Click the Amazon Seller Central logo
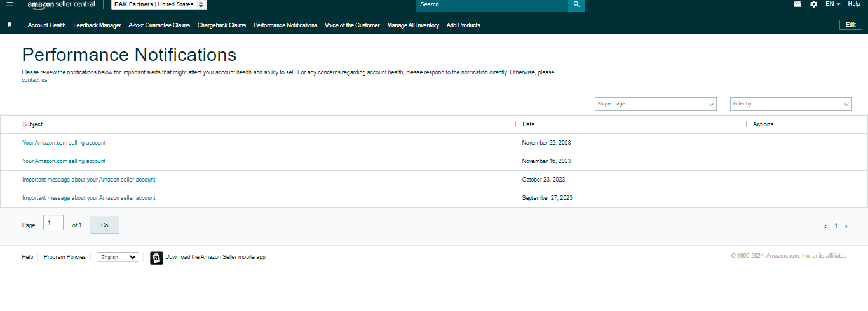The image size is (868, 311). pos(62,4)
